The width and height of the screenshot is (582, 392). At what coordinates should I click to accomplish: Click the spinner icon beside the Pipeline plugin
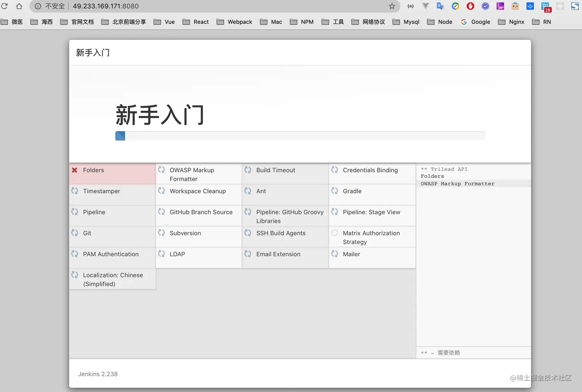[x=75, y=212]
